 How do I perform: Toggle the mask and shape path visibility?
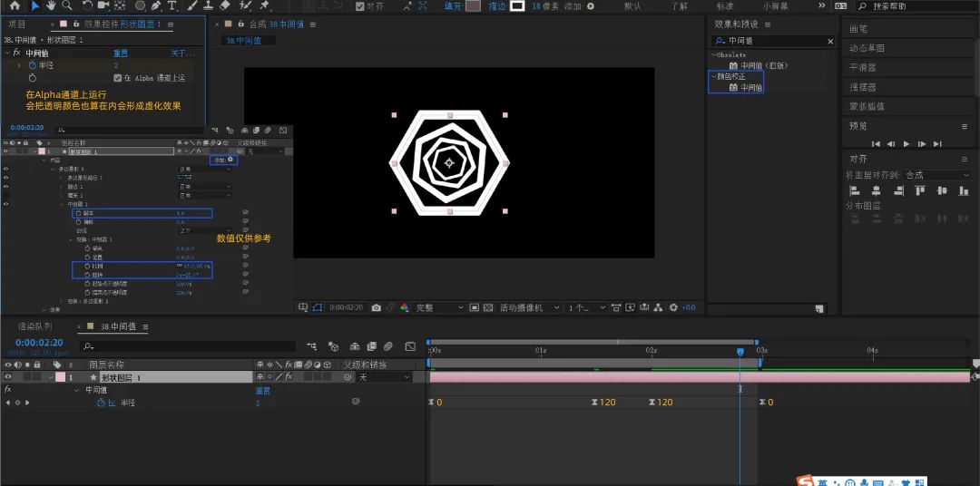(317, 307)
